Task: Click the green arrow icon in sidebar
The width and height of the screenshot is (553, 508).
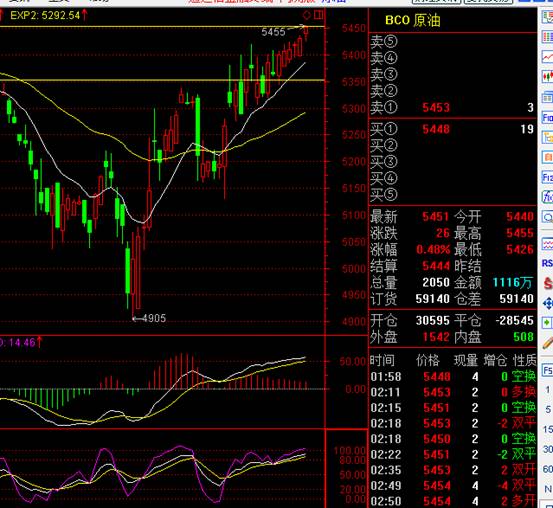Action: [x=547, y=322]
